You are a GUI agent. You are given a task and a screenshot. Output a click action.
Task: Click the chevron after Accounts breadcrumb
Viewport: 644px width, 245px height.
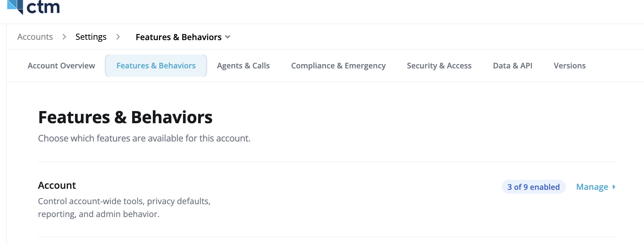(x=64, y=37)
